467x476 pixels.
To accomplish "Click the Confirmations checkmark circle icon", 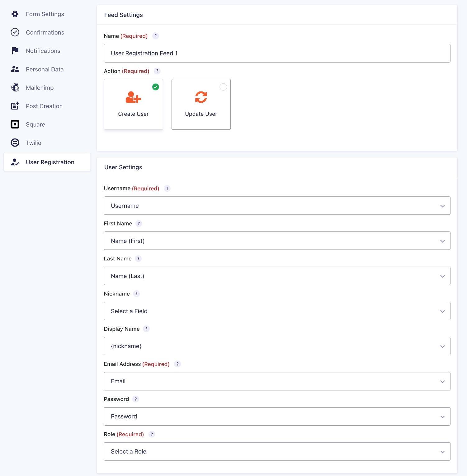I will [15, 32].
